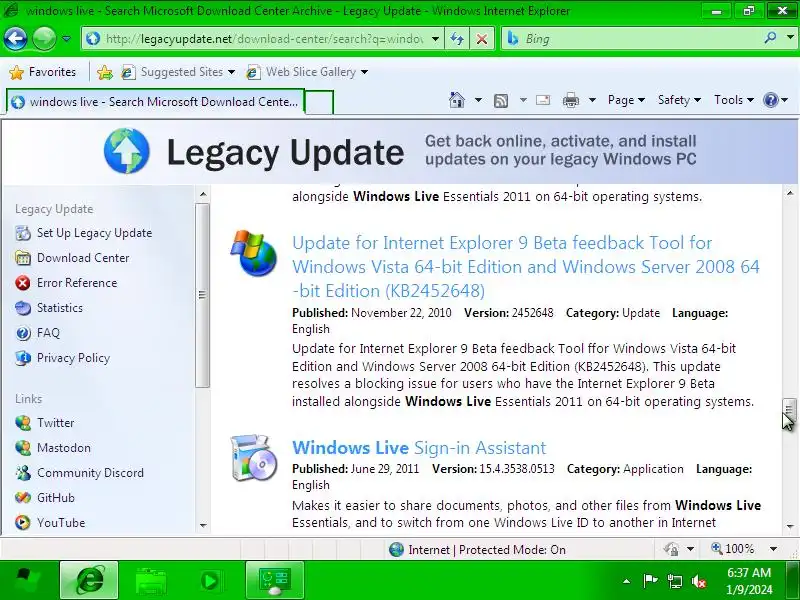The width and height of the screenshot is (800, 600).
Task: Click main page scrollbar up arrow
Action: [790, 193]
